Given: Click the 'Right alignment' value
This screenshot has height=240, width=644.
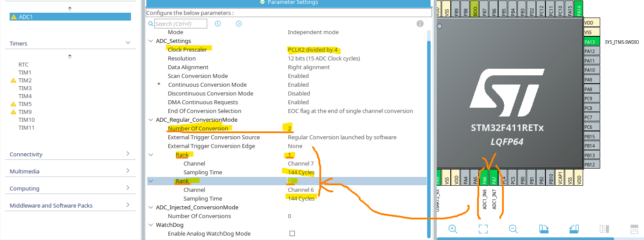Looking at the screenshot, I should 309,67.
